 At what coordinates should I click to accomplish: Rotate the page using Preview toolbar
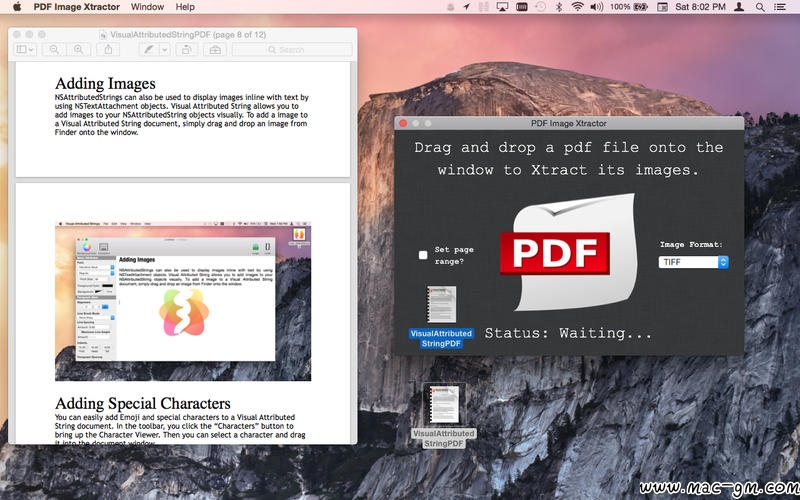187,49
